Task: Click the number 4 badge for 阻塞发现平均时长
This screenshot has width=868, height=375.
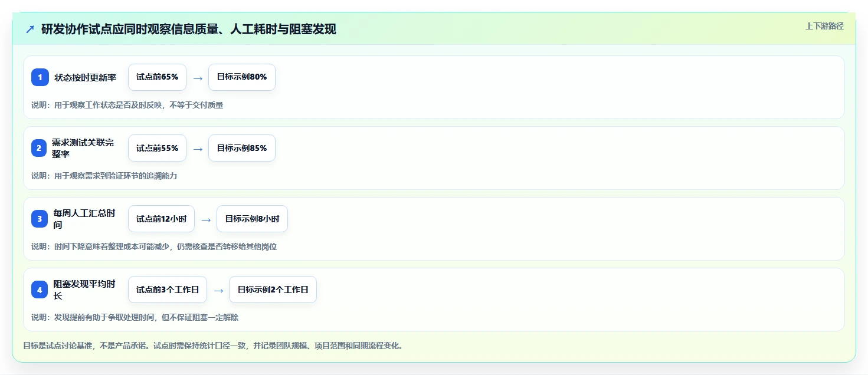Action: tap(40, 290)
